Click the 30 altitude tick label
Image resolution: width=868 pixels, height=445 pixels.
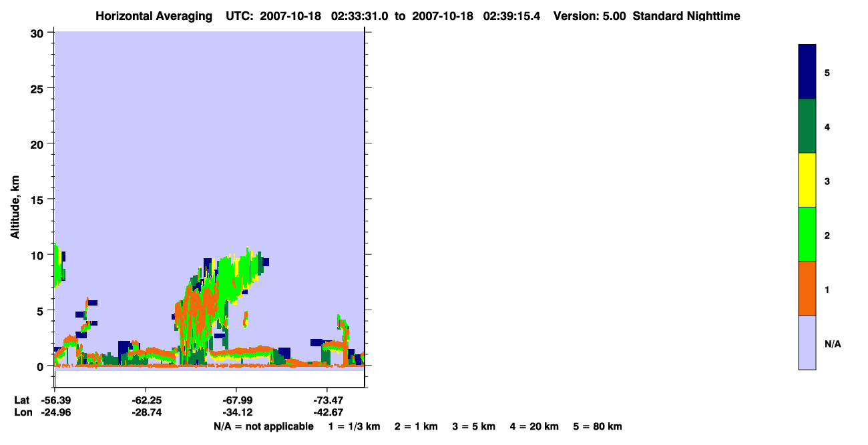(37, 33)
